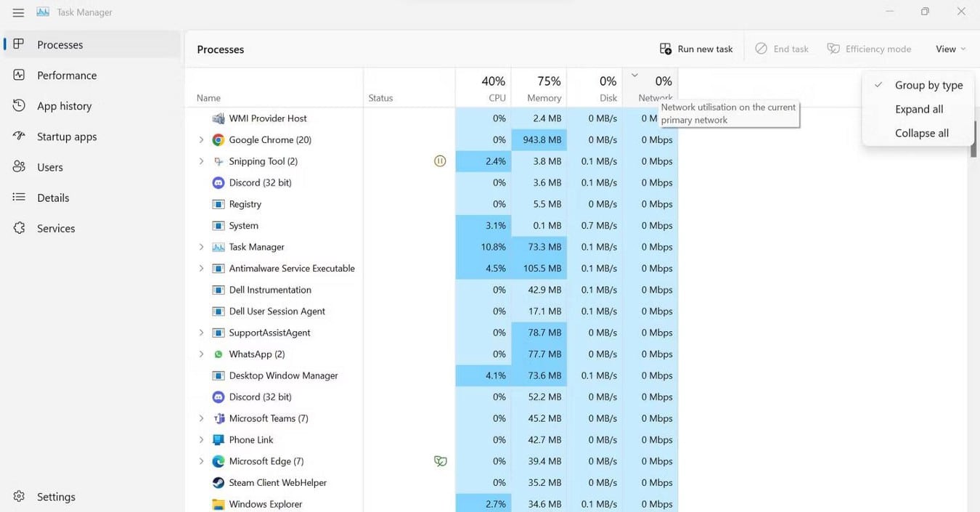Select Expand all from the View menu
980x512 pixels.
tap(919, 109)
